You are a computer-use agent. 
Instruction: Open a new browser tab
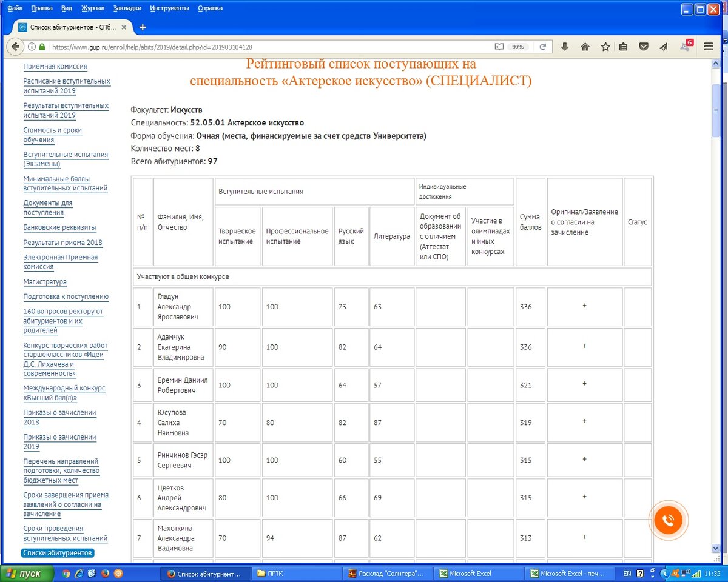click(x=143, y=27)
